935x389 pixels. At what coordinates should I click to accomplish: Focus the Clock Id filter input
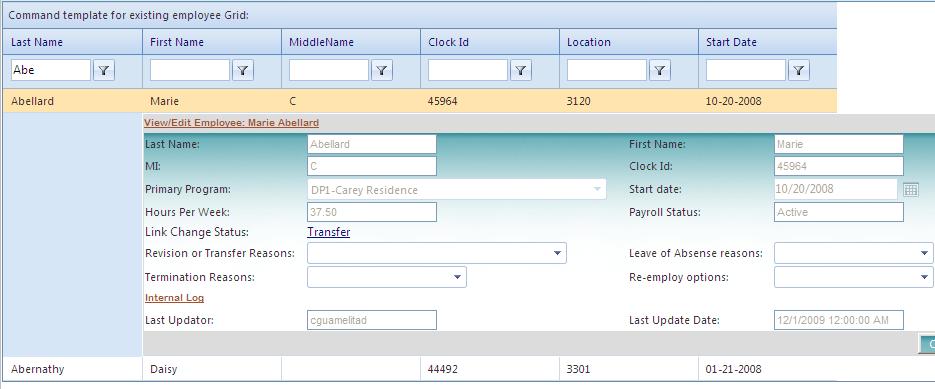coord(468,70)
